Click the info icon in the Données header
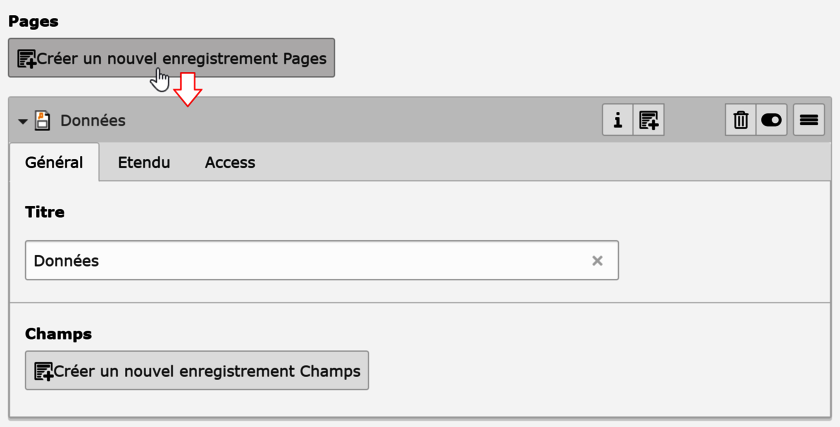Viewport: 840px width, 427px height. tap(617, 121)
